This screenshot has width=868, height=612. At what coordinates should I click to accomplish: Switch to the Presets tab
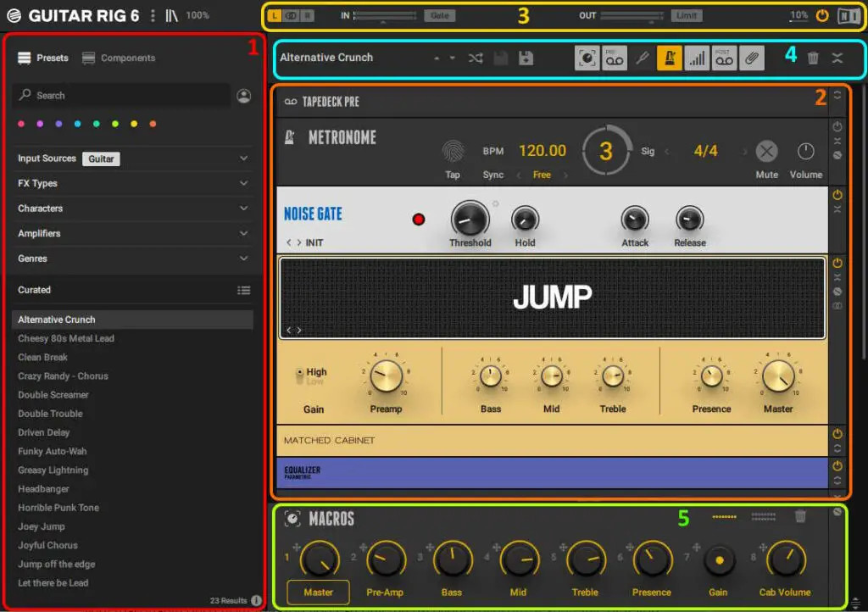click(x=43, y=58)
